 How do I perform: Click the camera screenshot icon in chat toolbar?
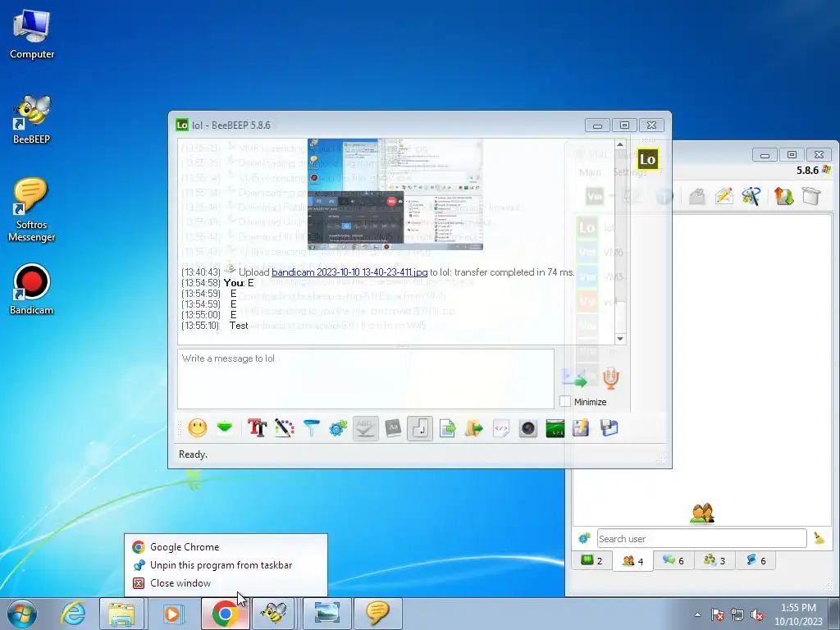(528, 428)
